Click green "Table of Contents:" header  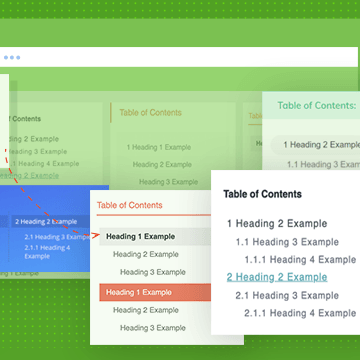(x=317, y=106)
